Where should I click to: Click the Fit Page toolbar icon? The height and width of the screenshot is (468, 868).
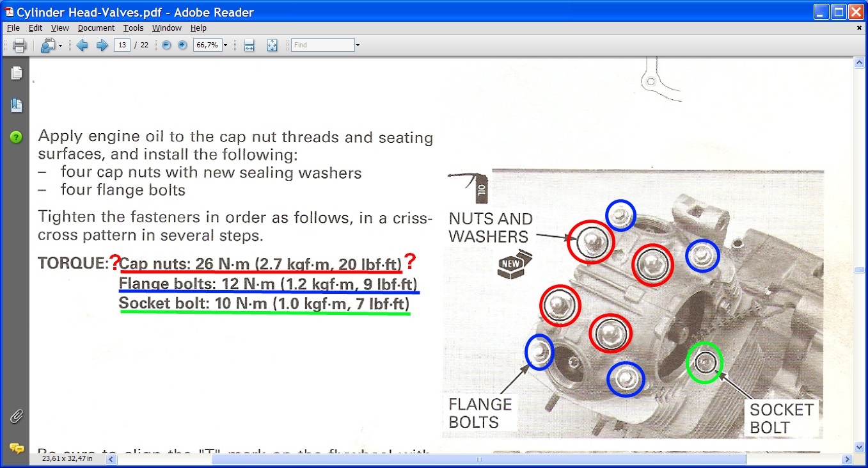(x=272, y=45)
